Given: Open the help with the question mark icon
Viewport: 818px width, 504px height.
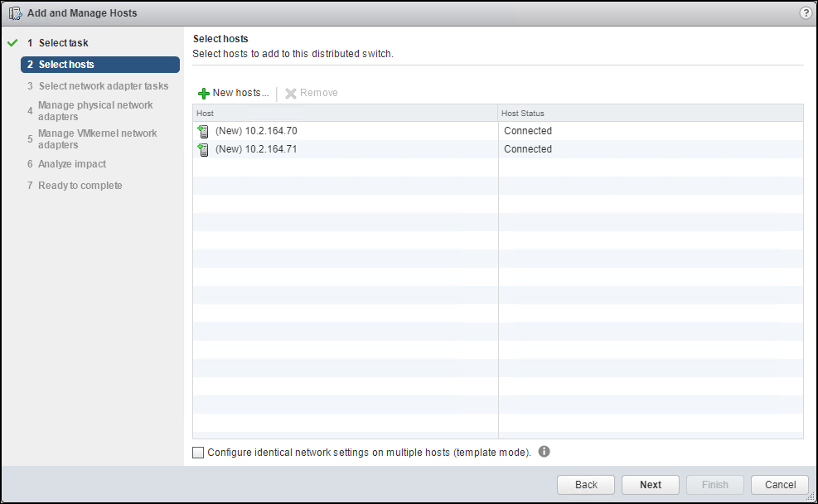Looking at the screenshot, I should (x=805, y=12).
